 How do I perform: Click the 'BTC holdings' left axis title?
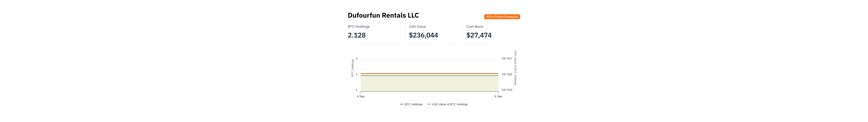coord(353,68)
